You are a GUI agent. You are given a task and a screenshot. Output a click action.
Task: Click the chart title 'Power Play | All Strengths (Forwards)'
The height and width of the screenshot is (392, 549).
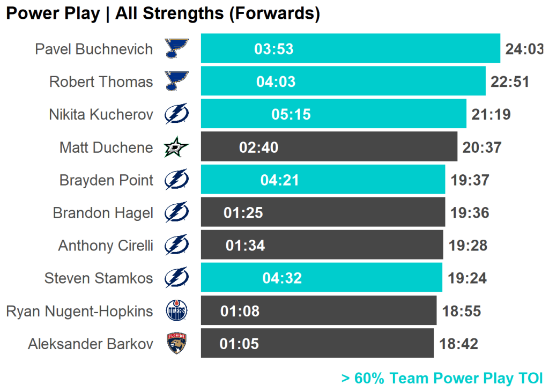(163, 14)
